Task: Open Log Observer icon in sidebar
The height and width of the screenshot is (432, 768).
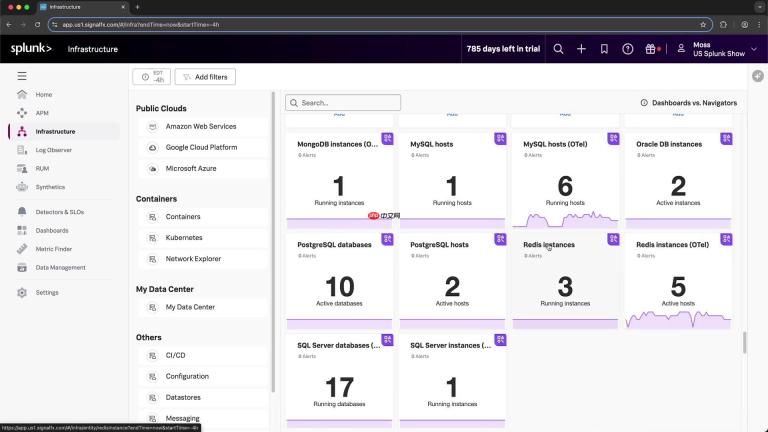Action: (22, 150)
